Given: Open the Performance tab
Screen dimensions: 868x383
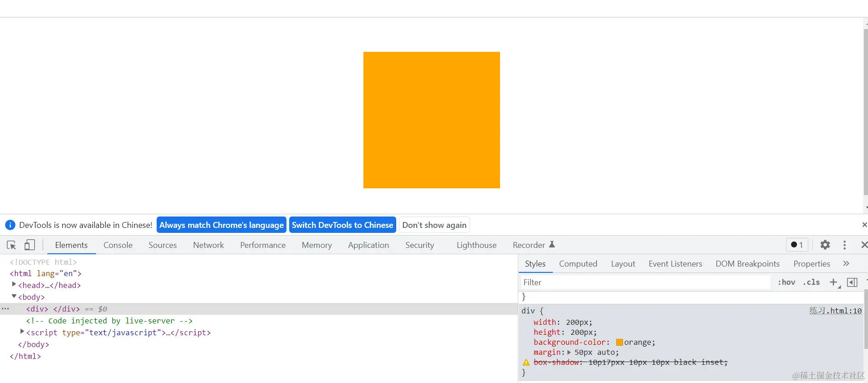Looking at the screenshot, I should [x=263, y=245].
